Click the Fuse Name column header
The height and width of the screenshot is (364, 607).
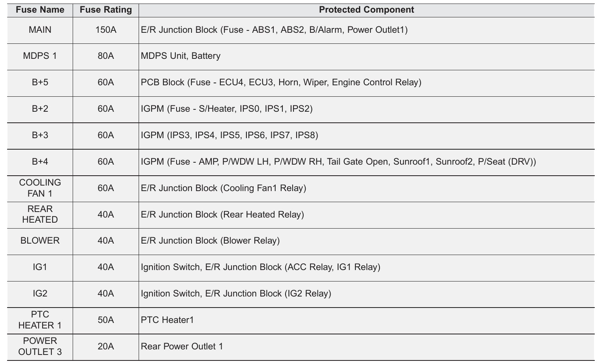40,10
